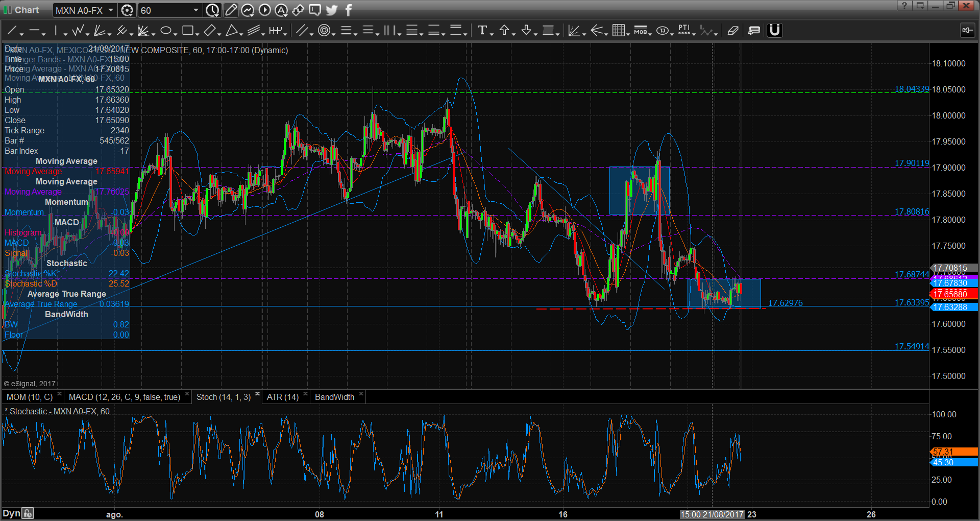Share chart via the Twitter icon

tap(332, 10)
